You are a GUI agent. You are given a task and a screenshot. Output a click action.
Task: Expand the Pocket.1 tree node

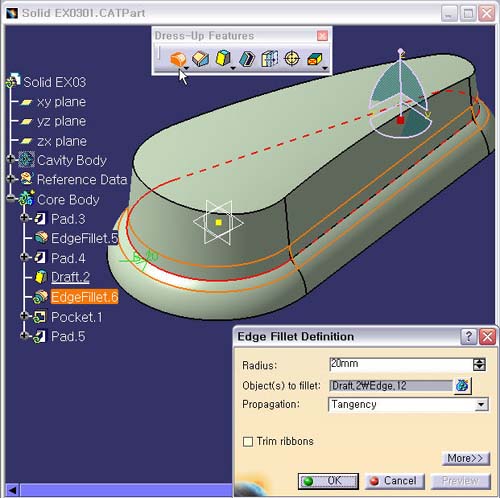pos(24,316)
